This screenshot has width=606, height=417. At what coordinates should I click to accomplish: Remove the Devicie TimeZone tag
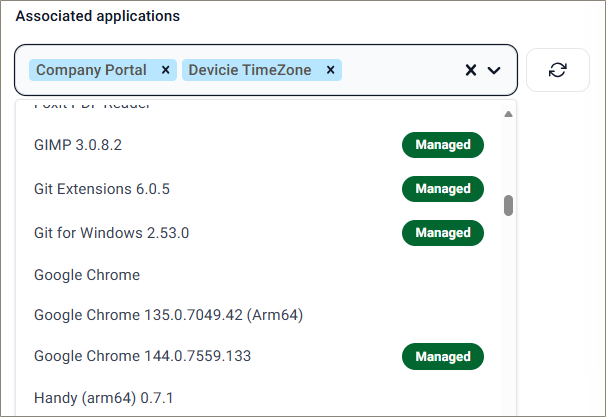[330, 70]
